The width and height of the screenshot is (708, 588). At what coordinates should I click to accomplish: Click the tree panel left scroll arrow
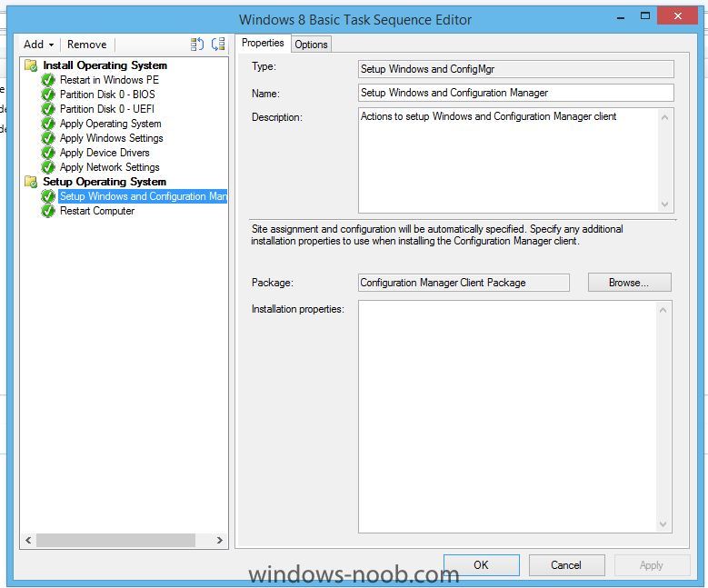(28, 540)
